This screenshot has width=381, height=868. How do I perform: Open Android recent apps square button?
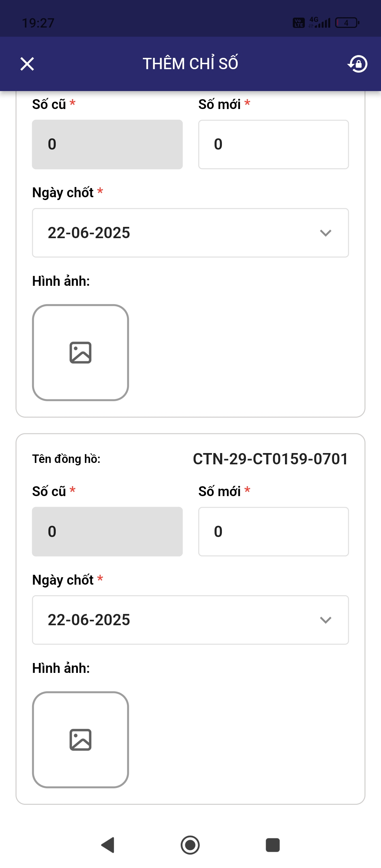272,845
